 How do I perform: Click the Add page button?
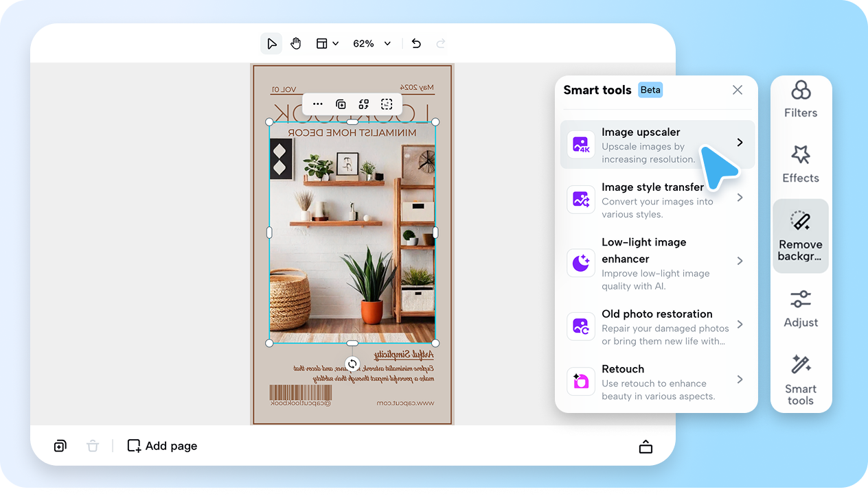[161, 445]
